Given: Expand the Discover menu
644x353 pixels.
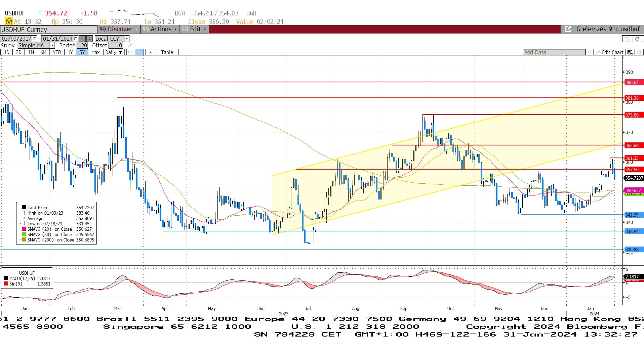Looking at the screenshot, I should click(119, 29).
